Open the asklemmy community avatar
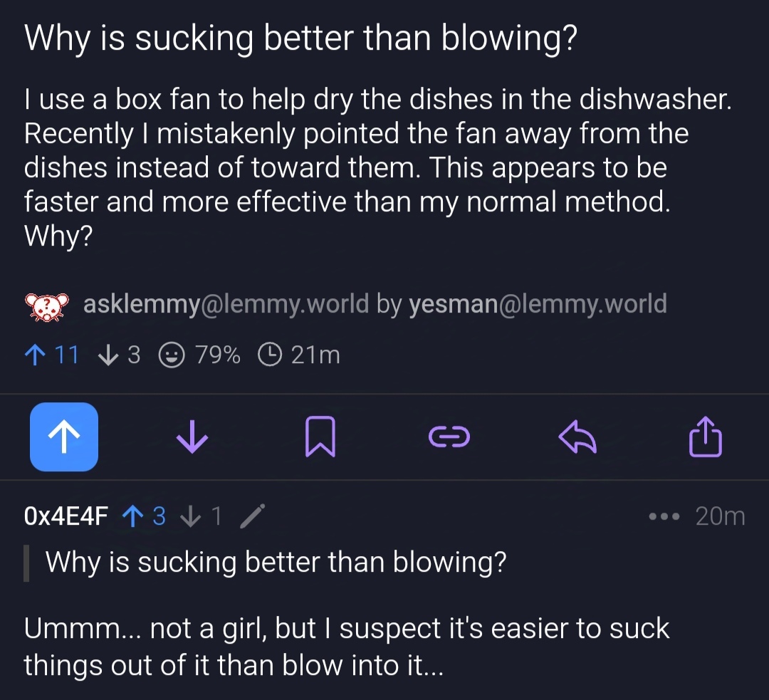 46,305
